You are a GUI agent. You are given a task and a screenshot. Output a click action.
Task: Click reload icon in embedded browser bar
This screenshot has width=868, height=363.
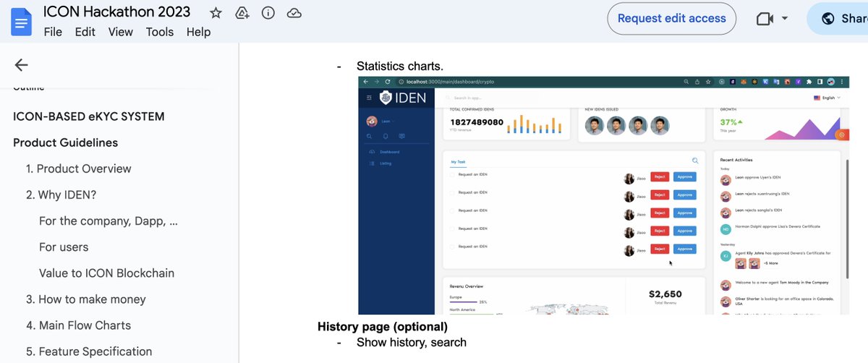click(388, 82)
